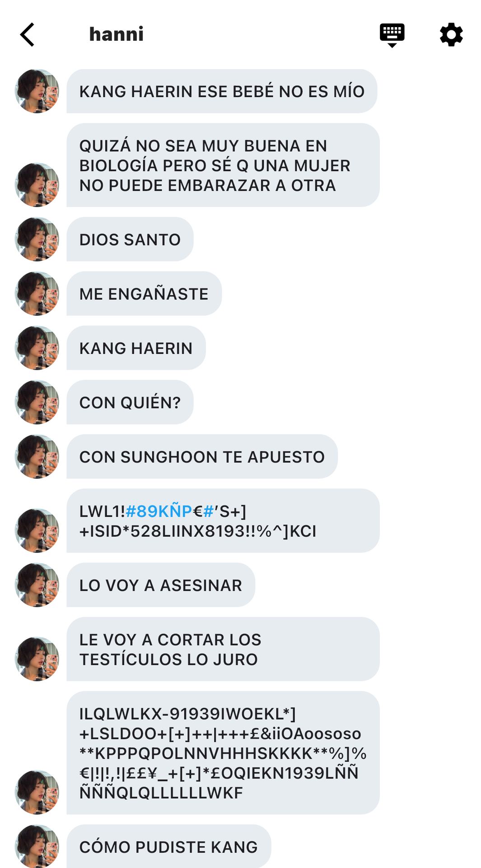Select the ESE BEBÉ NO ES MÍO bubble

[222, 91]
